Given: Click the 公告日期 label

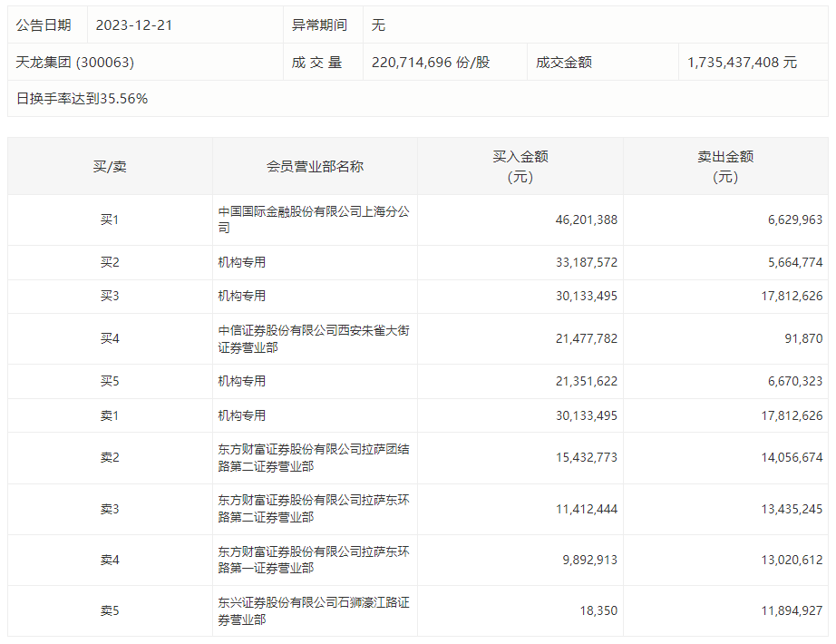Looking at the screenshot, I should point(44,25).
